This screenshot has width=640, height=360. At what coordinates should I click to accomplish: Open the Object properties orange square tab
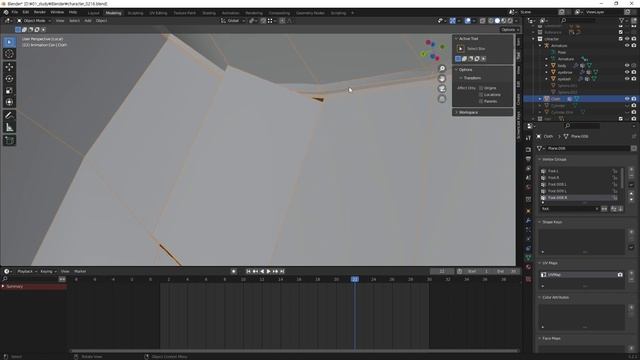[x=528, y=211]
